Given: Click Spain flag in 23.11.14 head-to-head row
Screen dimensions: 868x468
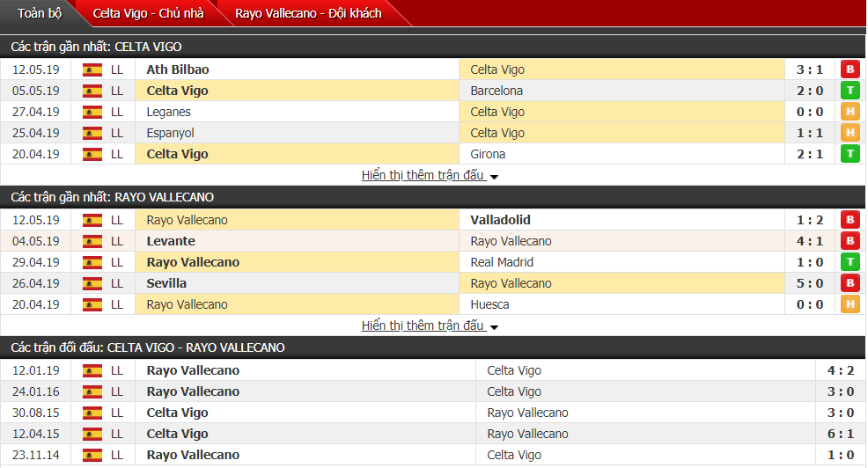Looking at the screenshot, I should coord(92,455).
